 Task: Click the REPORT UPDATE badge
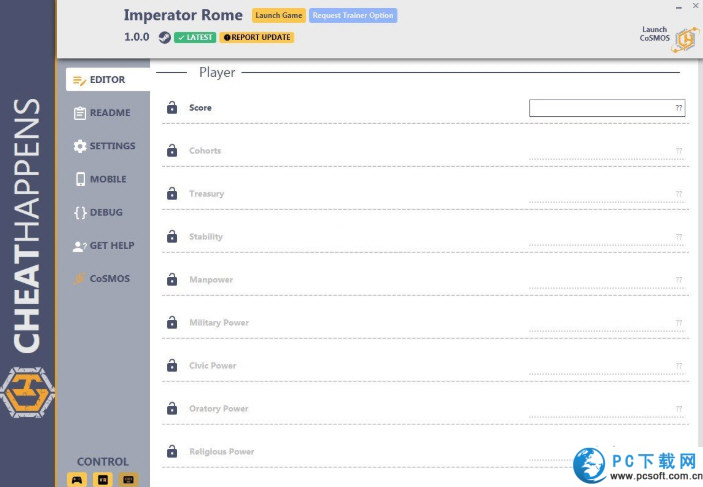coord(257,38)
